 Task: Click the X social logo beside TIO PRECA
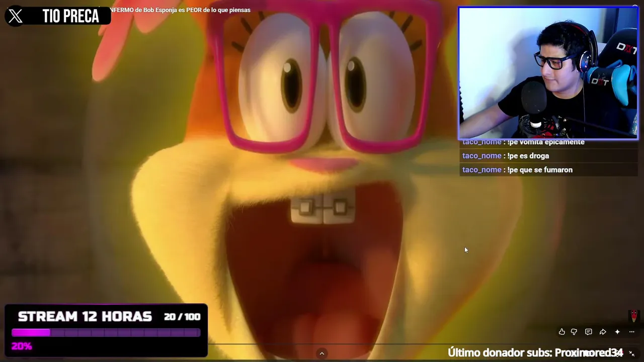click(x=16, y=16)
